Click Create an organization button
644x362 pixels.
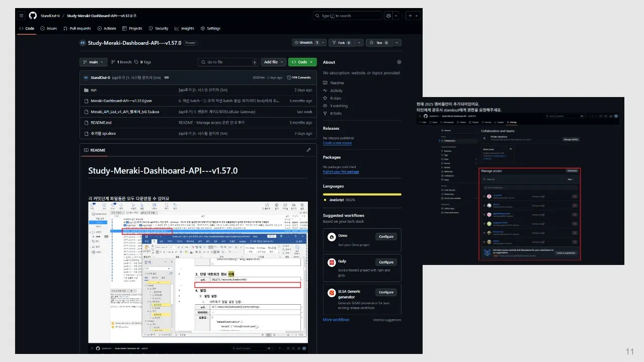[567, 253]
